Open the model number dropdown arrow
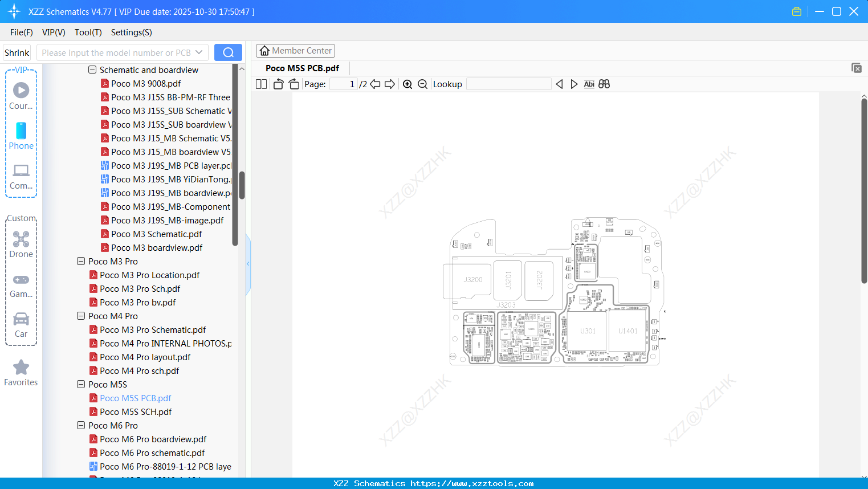The height and width of the screenshot is (489, 868). pyautogui.click(x=199, y=52)
